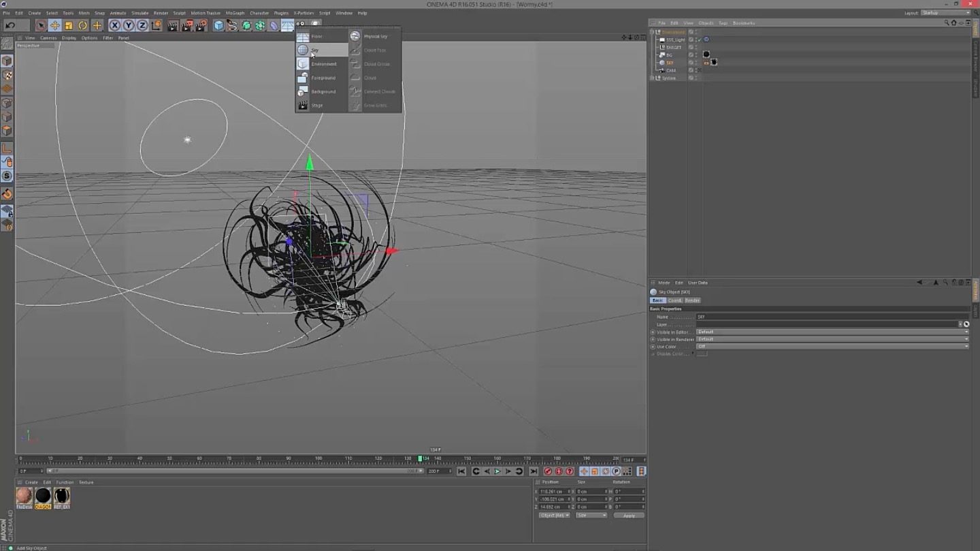
Task: Go to start of animation
Action: pyautogui.click(x=461, y=471)
